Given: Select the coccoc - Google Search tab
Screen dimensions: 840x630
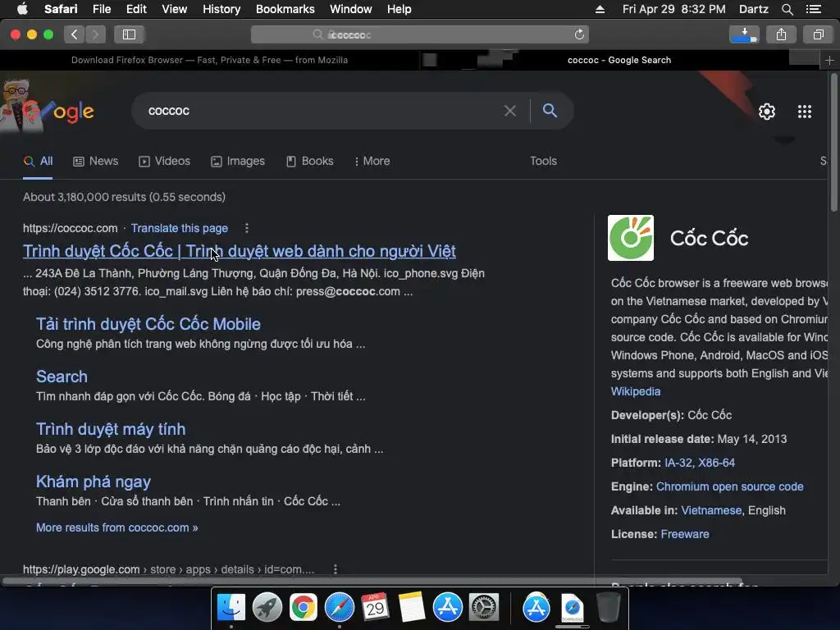Looking at the screenshot, I should coord(619,60).
